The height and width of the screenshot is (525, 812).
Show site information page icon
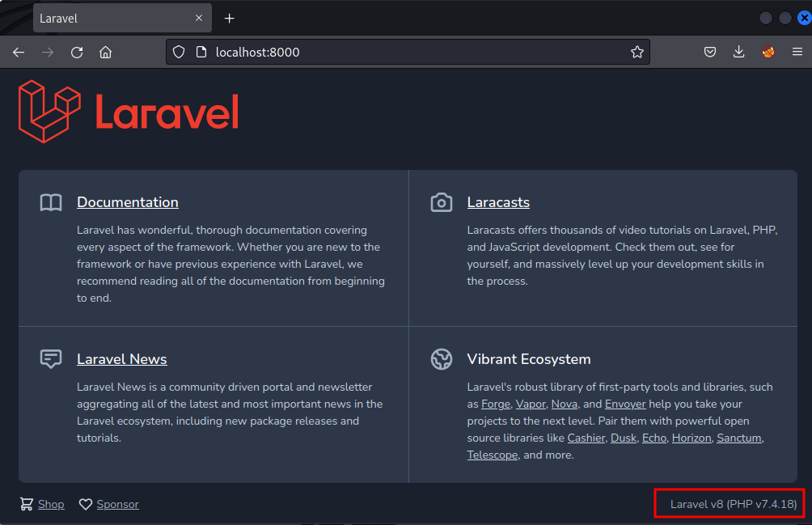[201, 53]
